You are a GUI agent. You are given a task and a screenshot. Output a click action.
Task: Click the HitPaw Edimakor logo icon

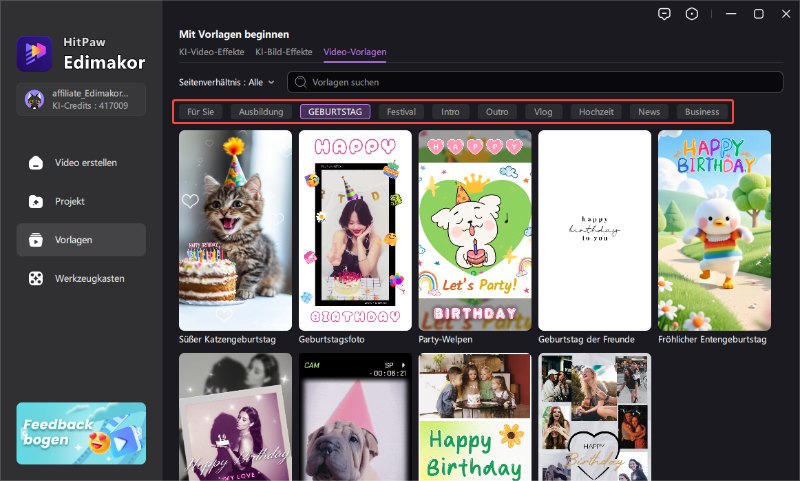click(34, 53)
